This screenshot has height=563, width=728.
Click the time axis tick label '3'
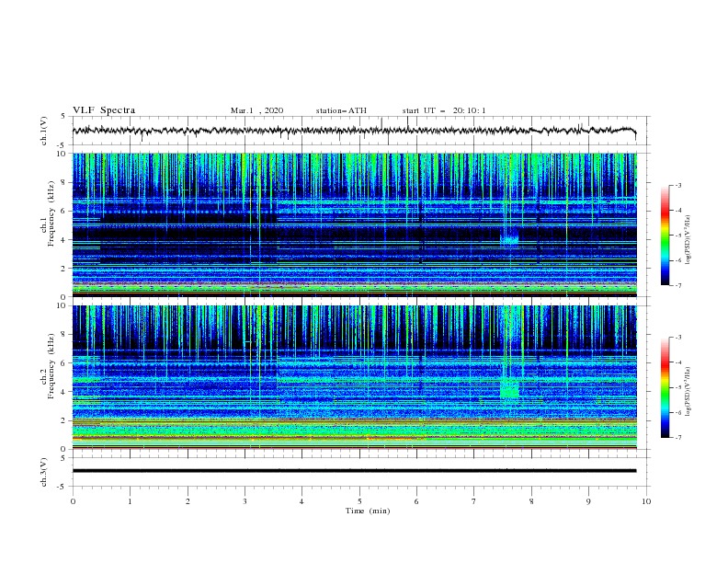pos(245,501)
